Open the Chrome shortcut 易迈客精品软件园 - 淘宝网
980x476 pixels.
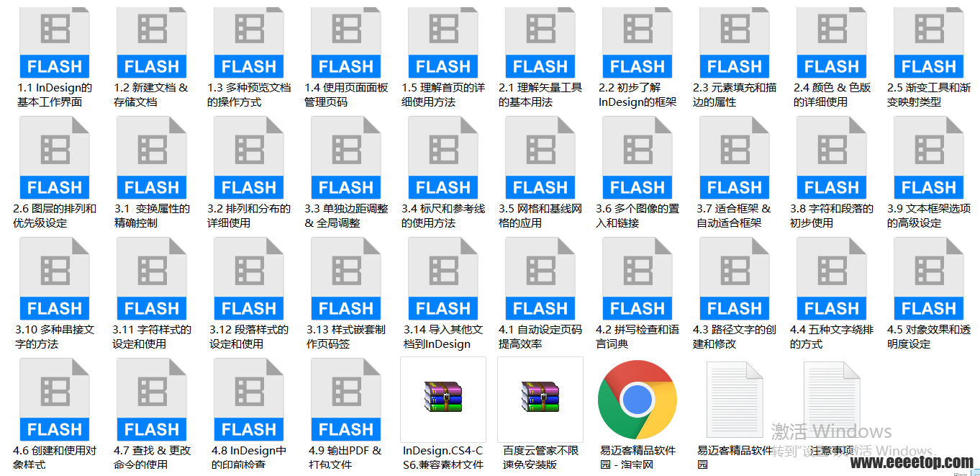coord(638,400)
